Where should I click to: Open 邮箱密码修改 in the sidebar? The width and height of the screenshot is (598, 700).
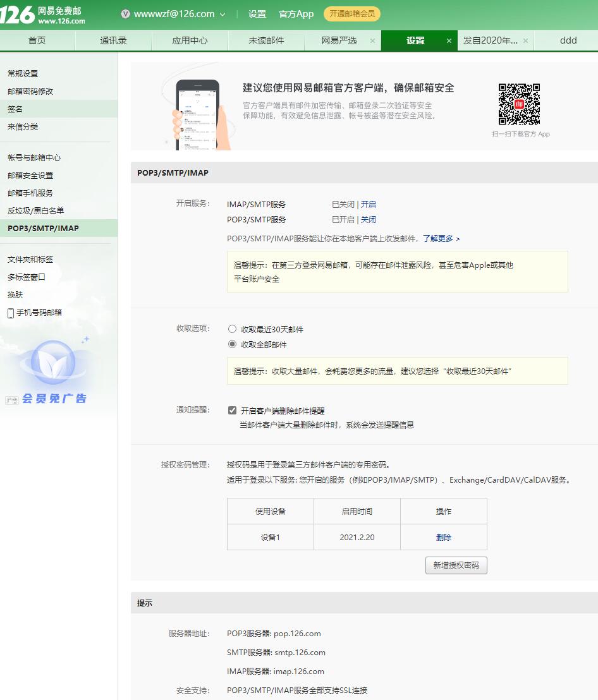pos(30,92)
